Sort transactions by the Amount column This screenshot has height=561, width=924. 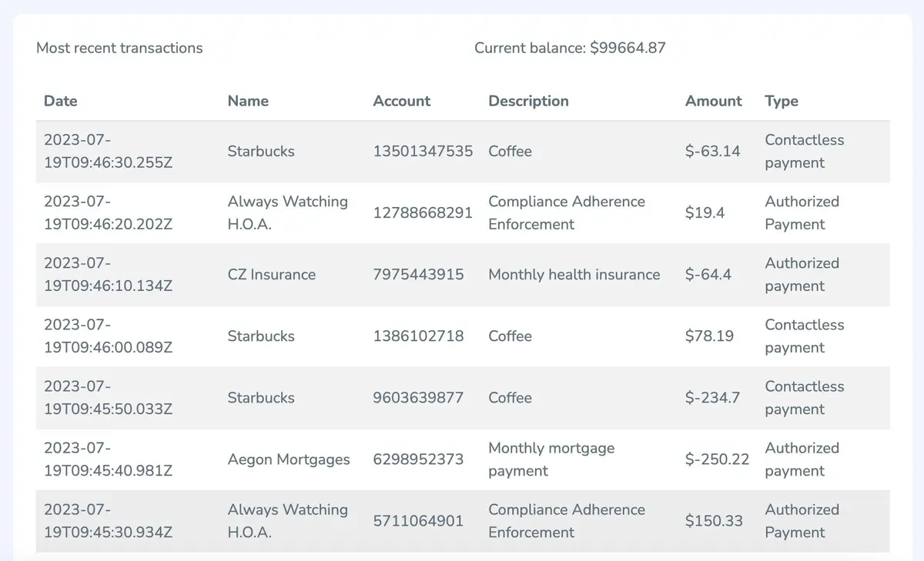(x=713, y=101)
